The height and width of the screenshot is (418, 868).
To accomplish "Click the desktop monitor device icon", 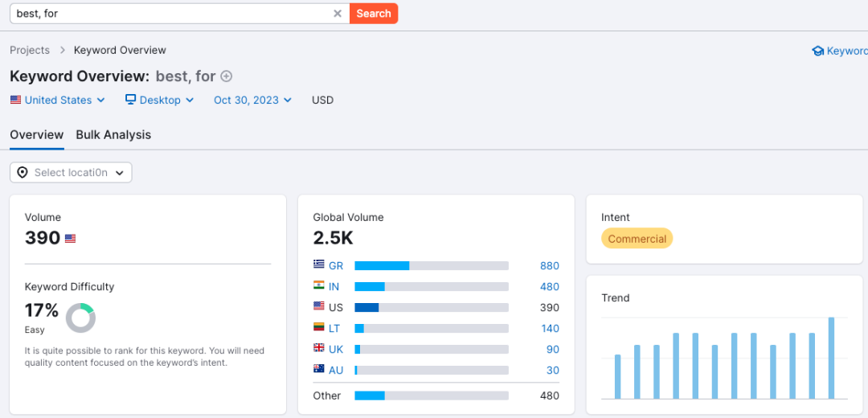I will point(131,100).
